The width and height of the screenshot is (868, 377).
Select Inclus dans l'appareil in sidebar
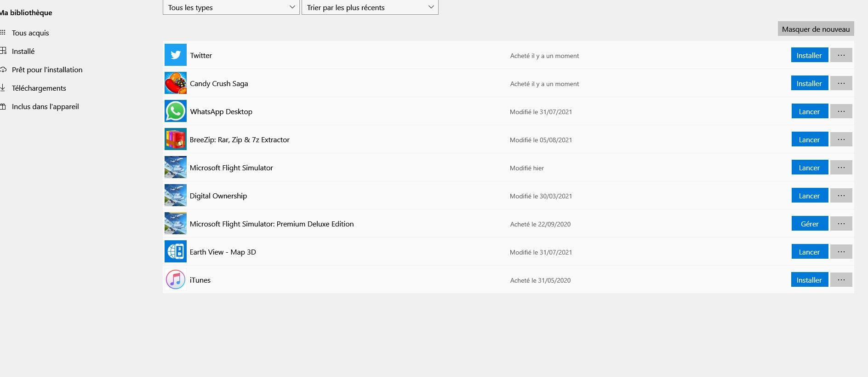click(45, 106)
